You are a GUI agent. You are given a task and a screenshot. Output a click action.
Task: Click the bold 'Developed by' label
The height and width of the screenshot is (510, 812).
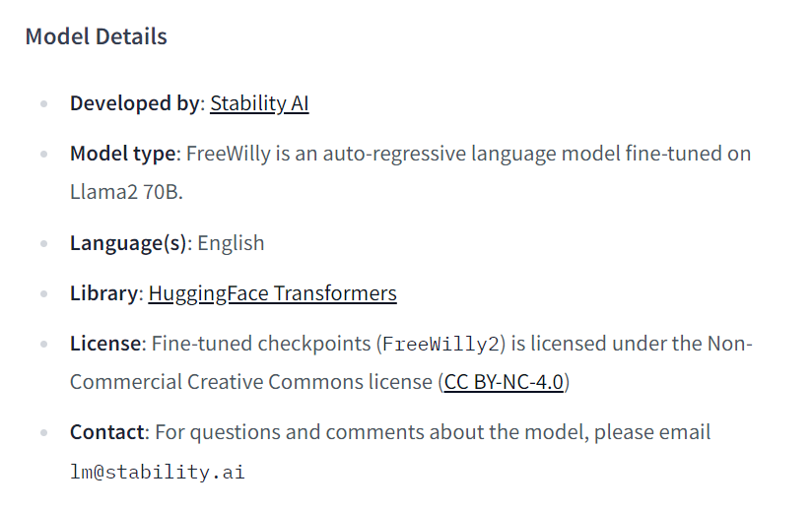point(135,103)
